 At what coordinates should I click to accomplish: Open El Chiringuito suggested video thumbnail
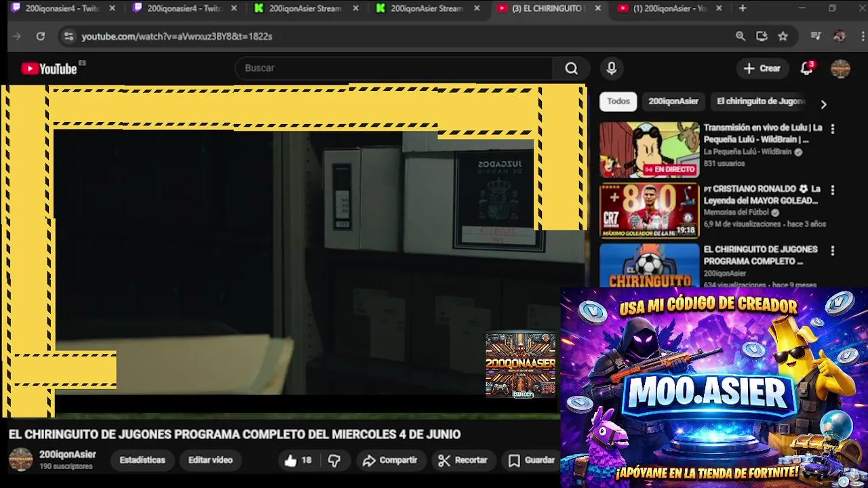[649, 266]
